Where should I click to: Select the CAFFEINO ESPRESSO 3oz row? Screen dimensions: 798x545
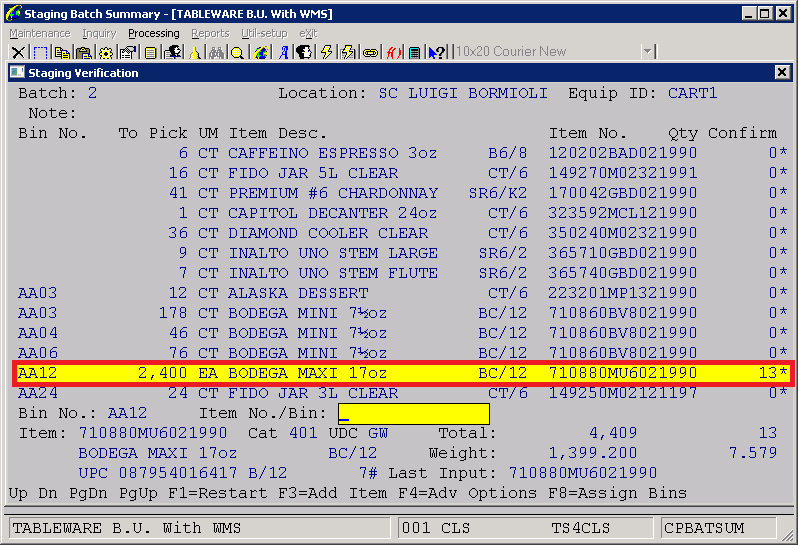coord(402,153)
